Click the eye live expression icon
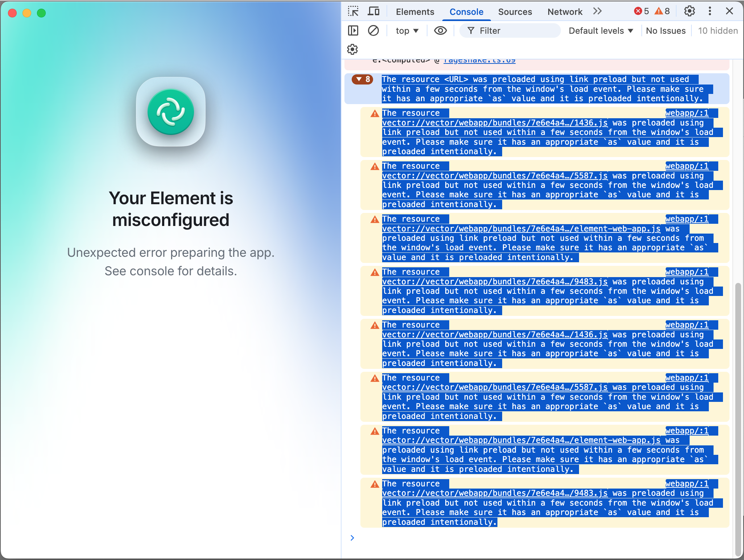 pyautogui.click(x=440, y=31)
